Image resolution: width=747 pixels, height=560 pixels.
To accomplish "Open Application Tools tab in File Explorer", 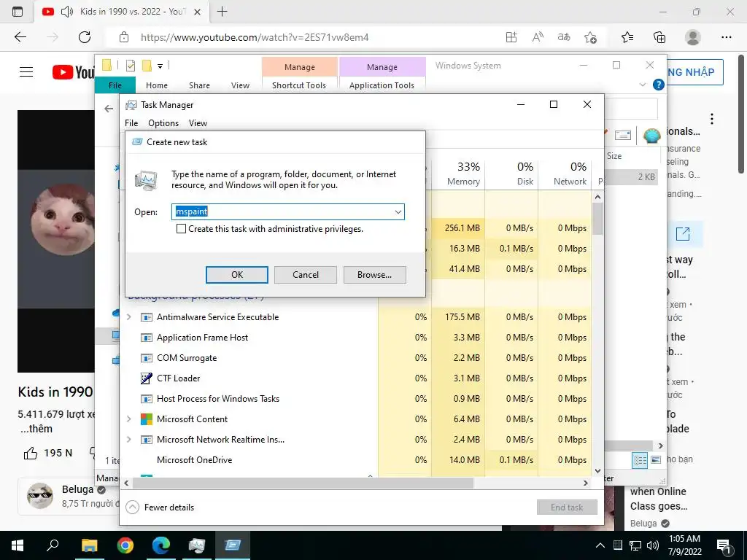I will point(382,85).
